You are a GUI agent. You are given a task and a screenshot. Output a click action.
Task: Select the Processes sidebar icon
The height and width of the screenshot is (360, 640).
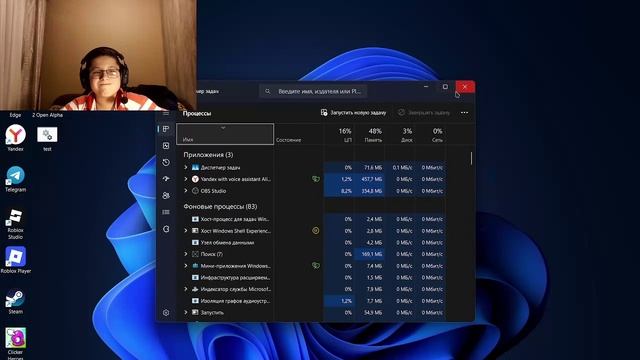pyautogui.click(x=166, y=129)
